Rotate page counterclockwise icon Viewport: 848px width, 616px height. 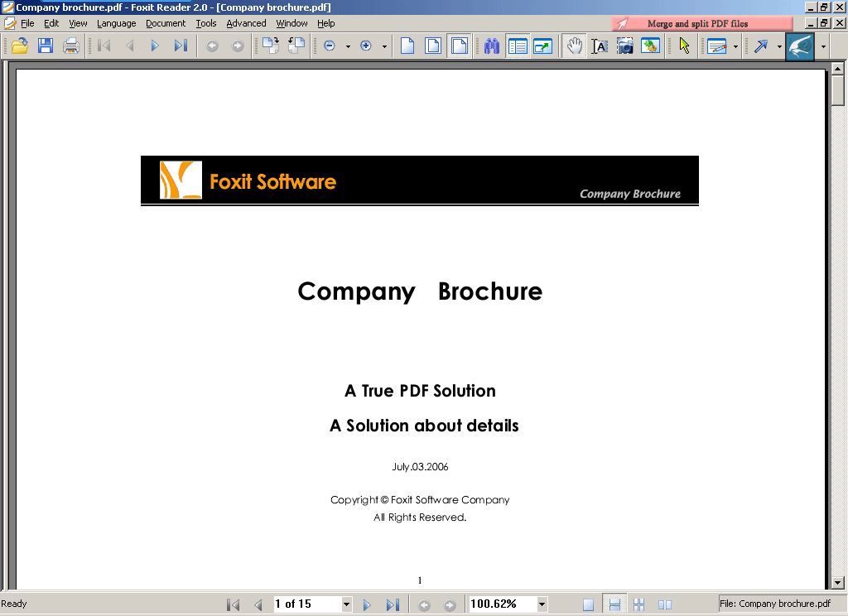296,46
